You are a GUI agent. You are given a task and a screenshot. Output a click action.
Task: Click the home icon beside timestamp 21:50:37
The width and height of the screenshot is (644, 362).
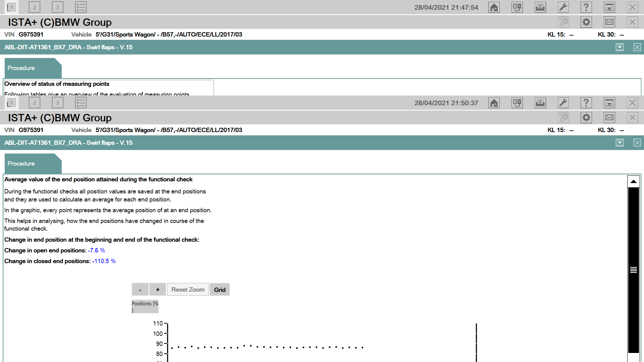tap(494, 103)
